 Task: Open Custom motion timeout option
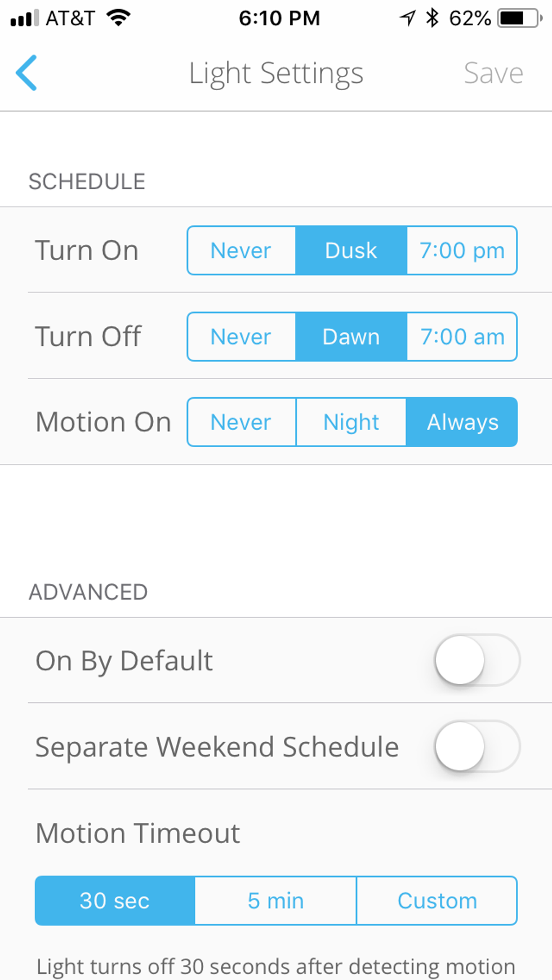437,901
